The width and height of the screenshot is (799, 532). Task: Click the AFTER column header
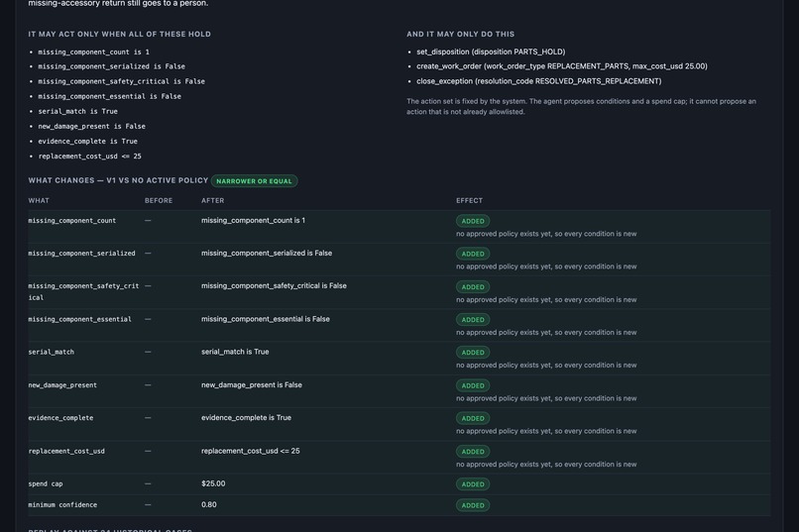tap(212, 200)
